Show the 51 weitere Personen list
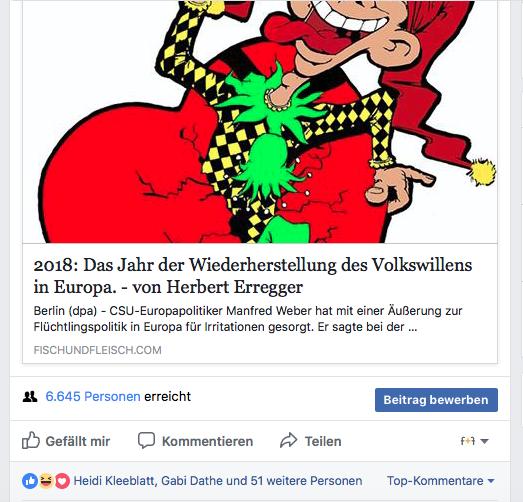This screenshot has height=502, width=523. [306, 481]
